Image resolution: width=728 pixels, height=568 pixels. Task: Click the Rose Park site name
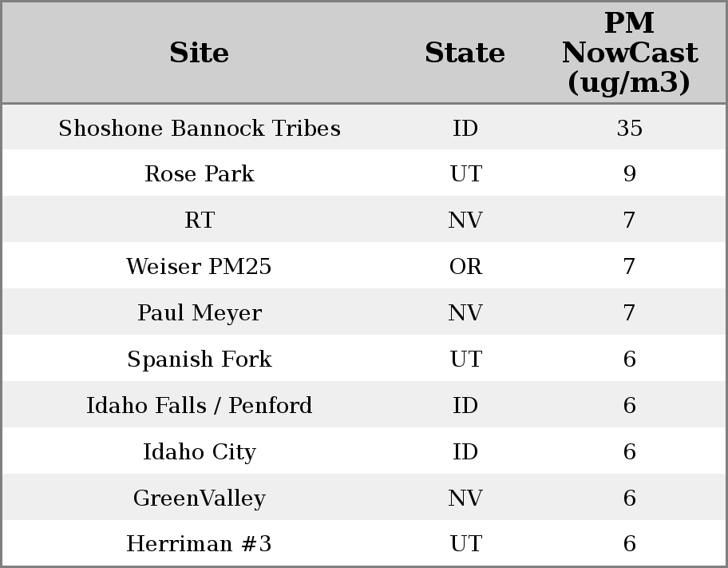tap(199, 174)
